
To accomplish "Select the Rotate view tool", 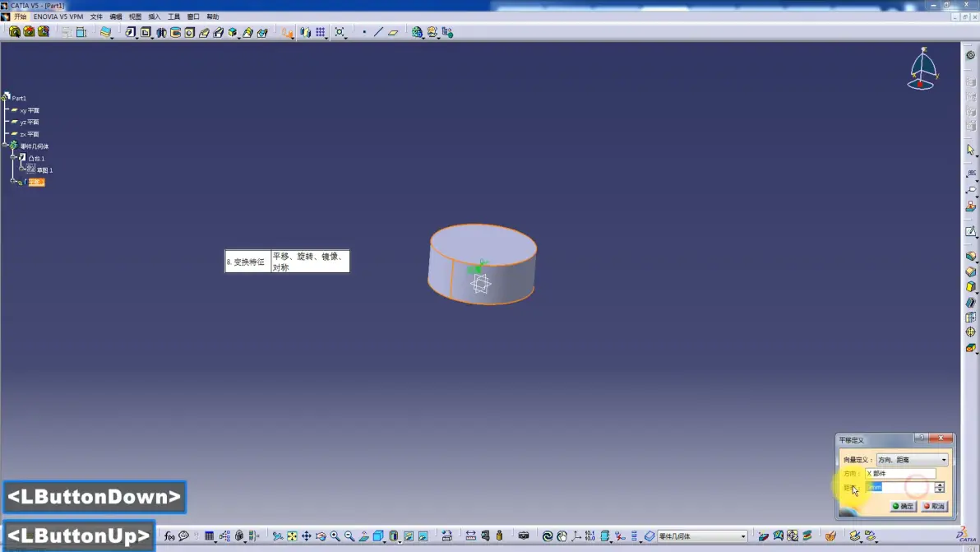I will 321,536.
